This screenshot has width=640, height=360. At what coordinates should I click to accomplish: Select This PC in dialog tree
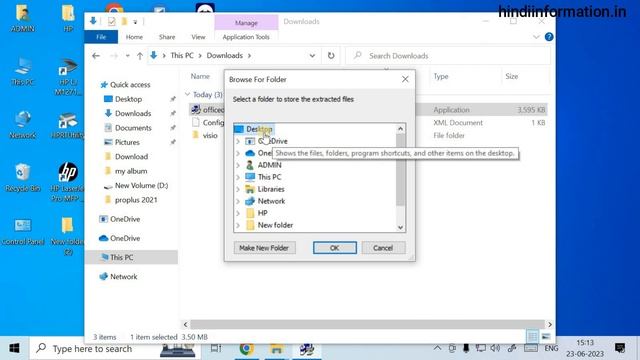click(269, 177)
